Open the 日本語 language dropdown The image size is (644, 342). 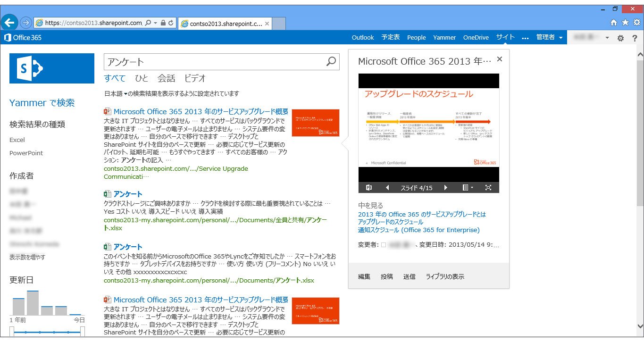116,93
